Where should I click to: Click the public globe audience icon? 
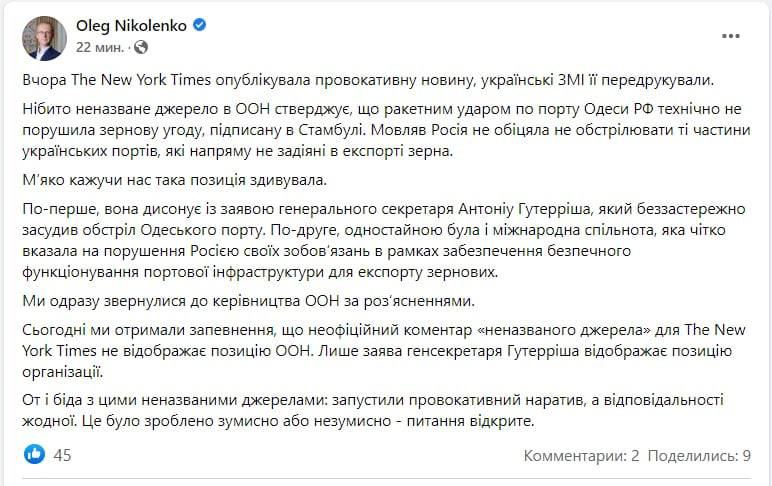(x=140, y=47)
